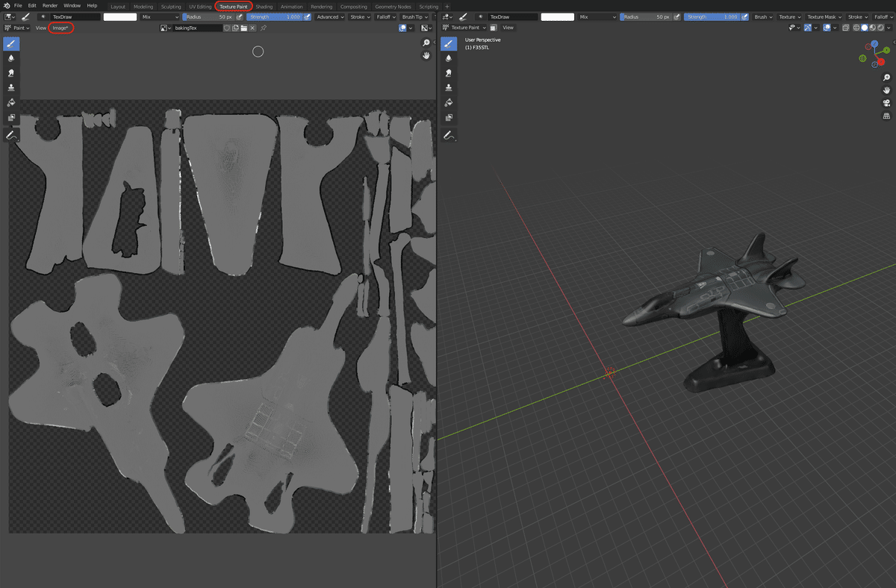The height and width of the screenshot is (588, 896).
Task: Toggle strength pressure sensitivity in 3D Viewport header
Action: click(745, 16)
